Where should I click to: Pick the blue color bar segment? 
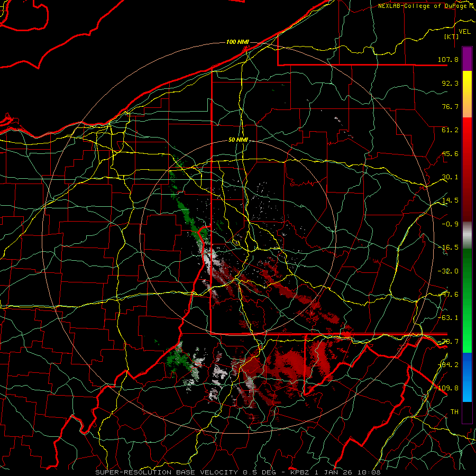point(467,377)
